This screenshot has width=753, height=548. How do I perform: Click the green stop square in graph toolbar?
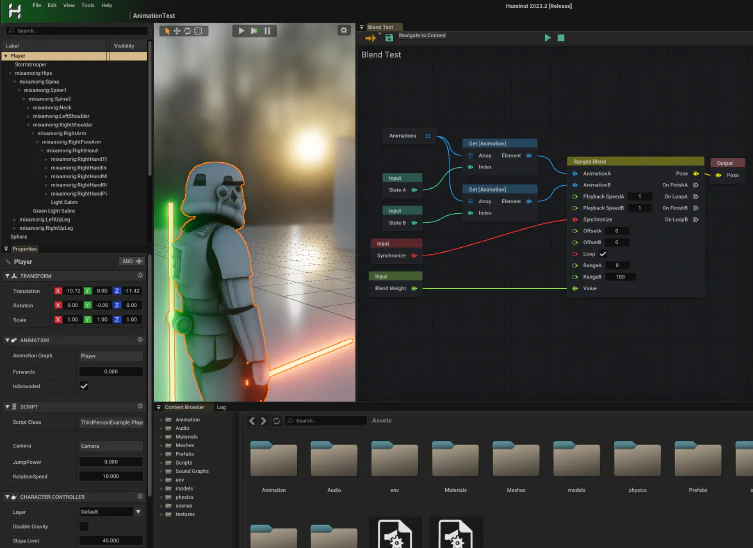click(561, 38)
